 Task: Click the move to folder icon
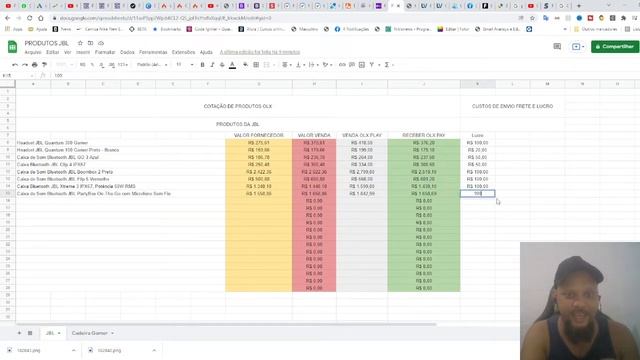90,43
